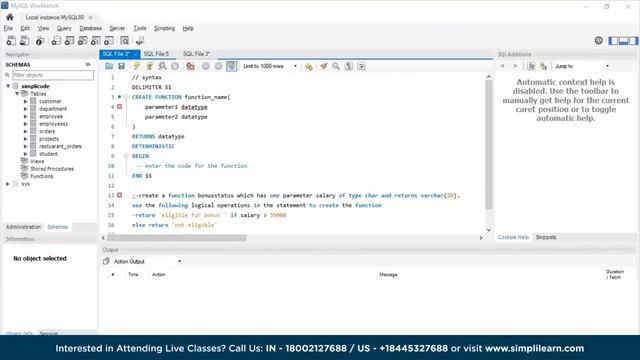Click the editor horizontal scrollbar
Image resolution: width=640 pixels, height=360 pixels.
click(x=177, y=238)
